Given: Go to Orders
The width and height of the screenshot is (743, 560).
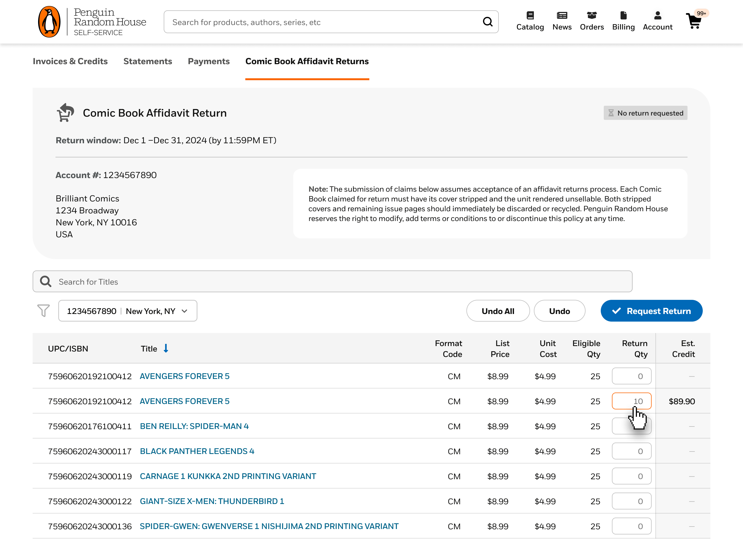Looking at the screenshot, I should coord(592,21).
